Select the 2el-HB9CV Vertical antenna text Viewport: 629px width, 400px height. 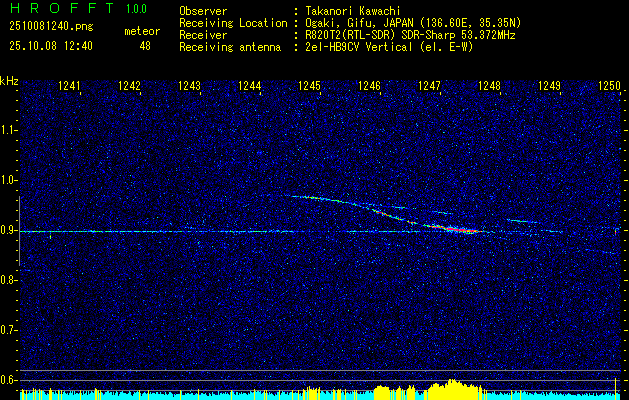coord(389,47)
